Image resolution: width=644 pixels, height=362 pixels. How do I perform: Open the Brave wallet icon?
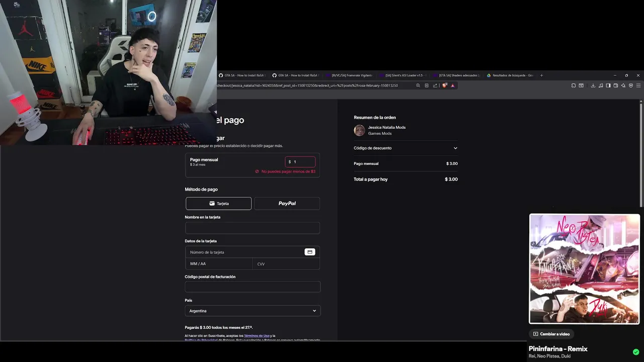coord(616,85)
